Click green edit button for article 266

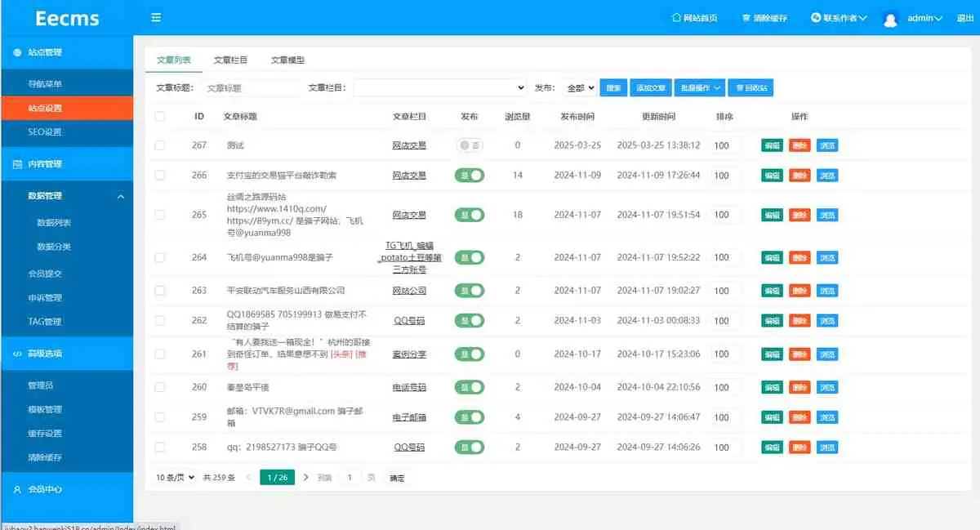(x=772, y=175)
